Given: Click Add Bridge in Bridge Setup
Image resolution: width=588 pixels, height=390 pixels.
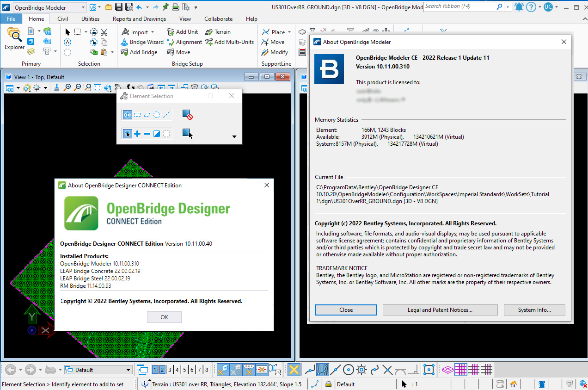Looking at the screenshot, I should [139, 52].
